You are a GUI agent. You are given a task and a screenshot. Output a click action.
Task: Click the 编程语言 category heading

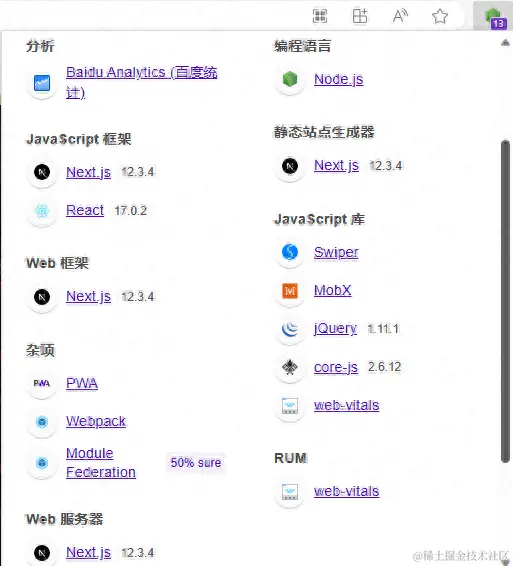[303, 46]
